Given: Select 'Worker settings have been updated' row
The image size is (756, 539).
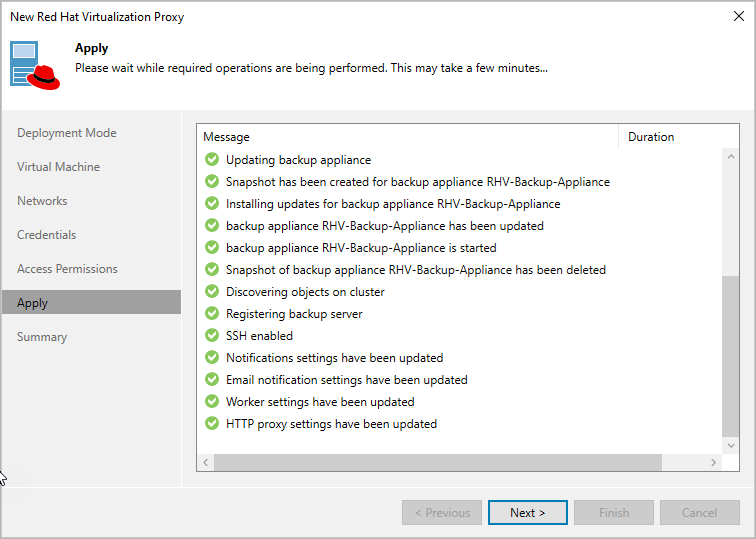Looking at the screenshot, I should 320,402.
